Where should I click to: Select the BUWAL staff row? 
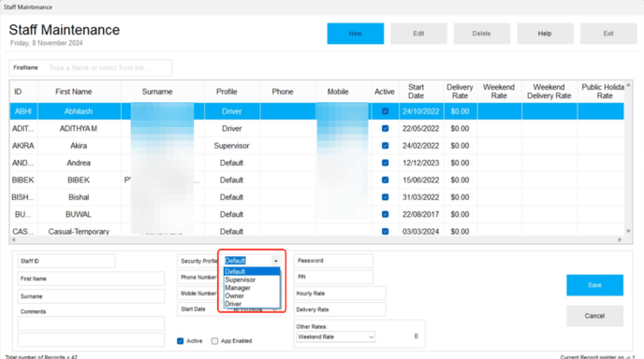[316, 214]
